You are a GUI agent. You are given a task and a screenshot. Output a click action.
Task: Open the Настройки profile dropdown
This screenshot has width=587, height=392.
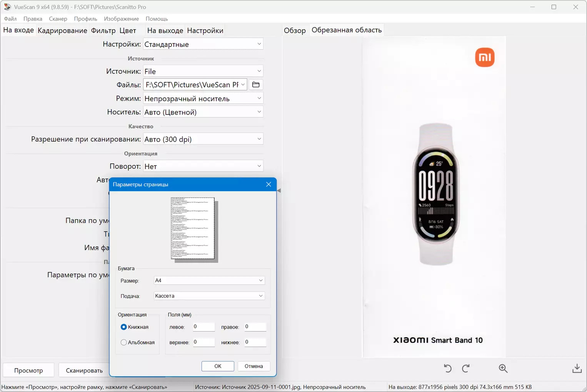[203, 44]
